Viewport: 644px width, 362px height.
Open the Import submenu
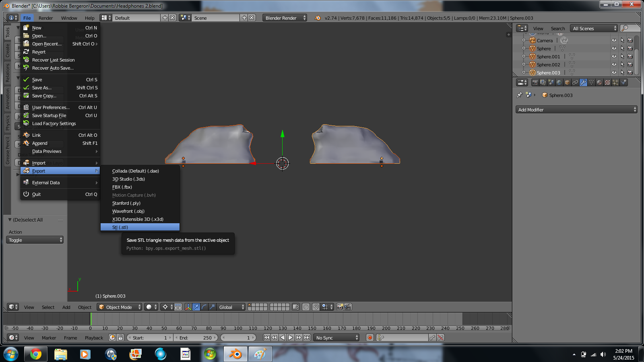point(60,163)
